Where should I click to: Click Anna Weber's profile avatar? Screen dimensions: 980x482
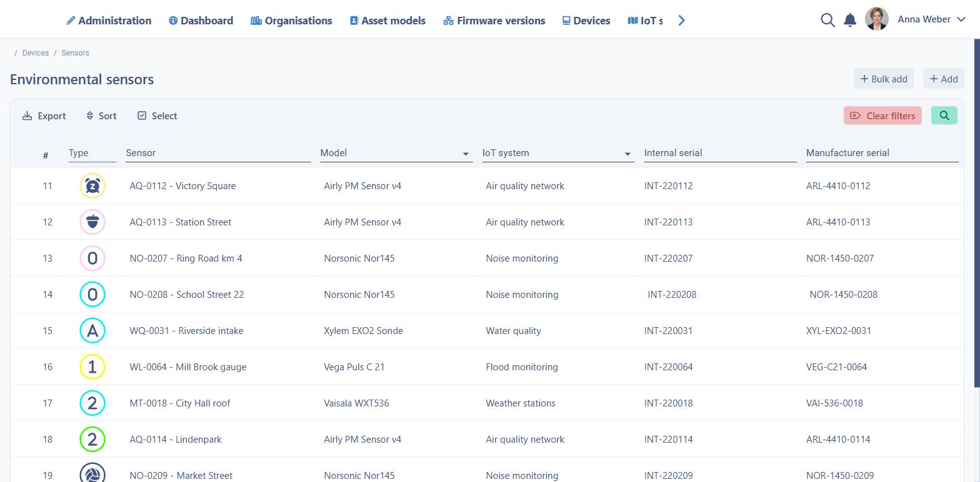[877, 19]
